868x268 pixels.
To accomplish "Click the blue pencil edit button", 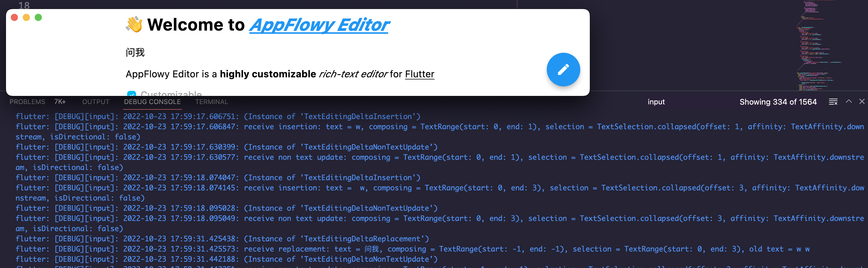I will click(563, 69).
